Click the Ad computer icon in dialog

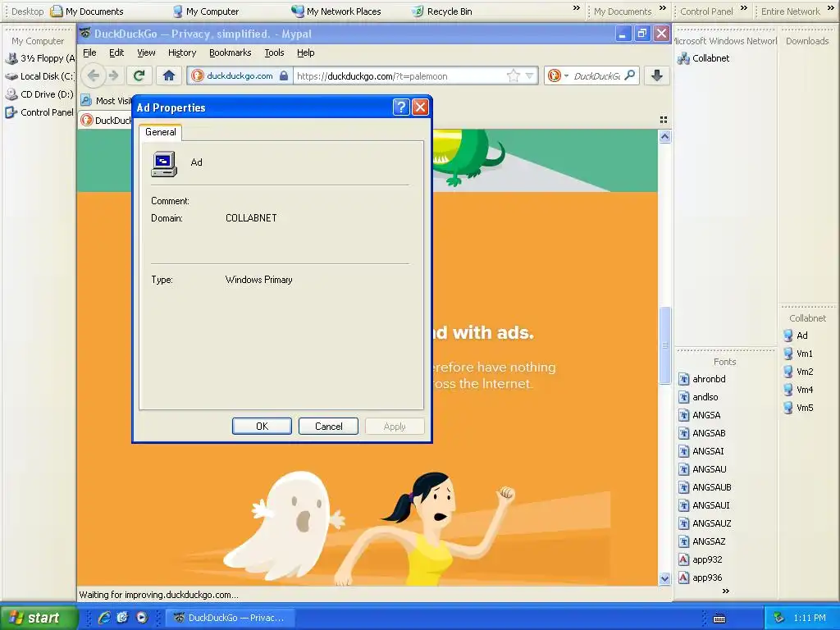(164, 163)
